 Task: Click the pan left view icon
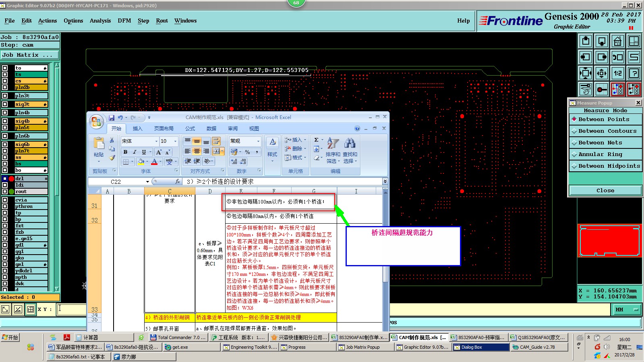point(586,57)
